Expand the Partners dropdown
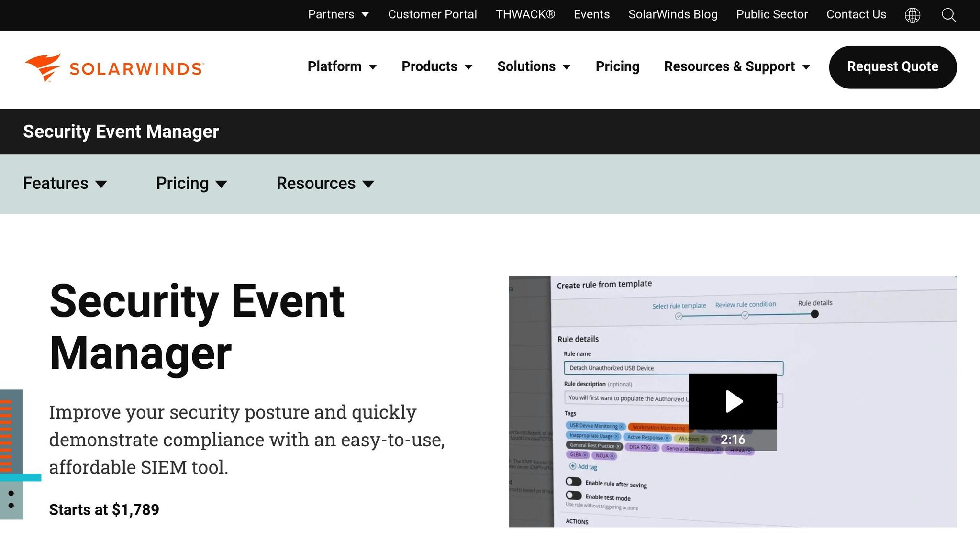This screenshot has height=551, width=980. point(338,14)
